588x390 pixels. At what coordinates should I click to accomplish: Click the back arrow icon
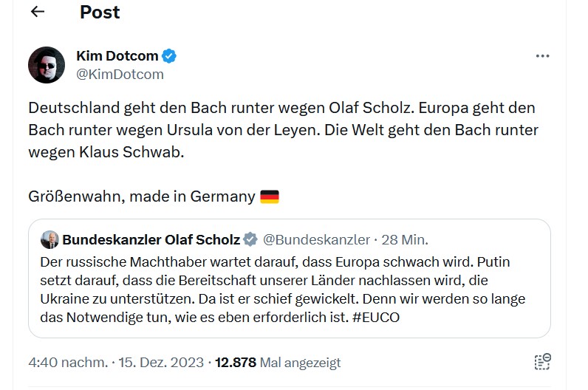coord(37,12)
